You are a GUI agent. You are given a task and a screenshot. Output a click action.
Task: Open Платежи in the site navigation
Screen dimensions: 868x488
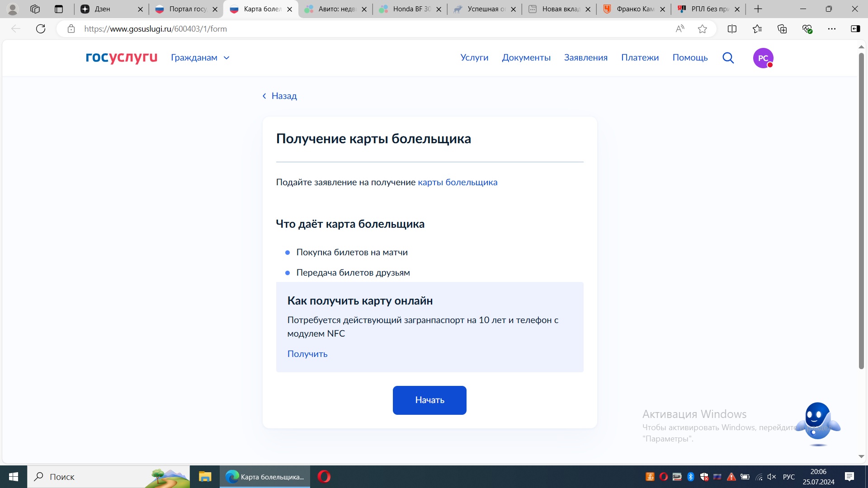pyautogui.click(x=640, y=58)
